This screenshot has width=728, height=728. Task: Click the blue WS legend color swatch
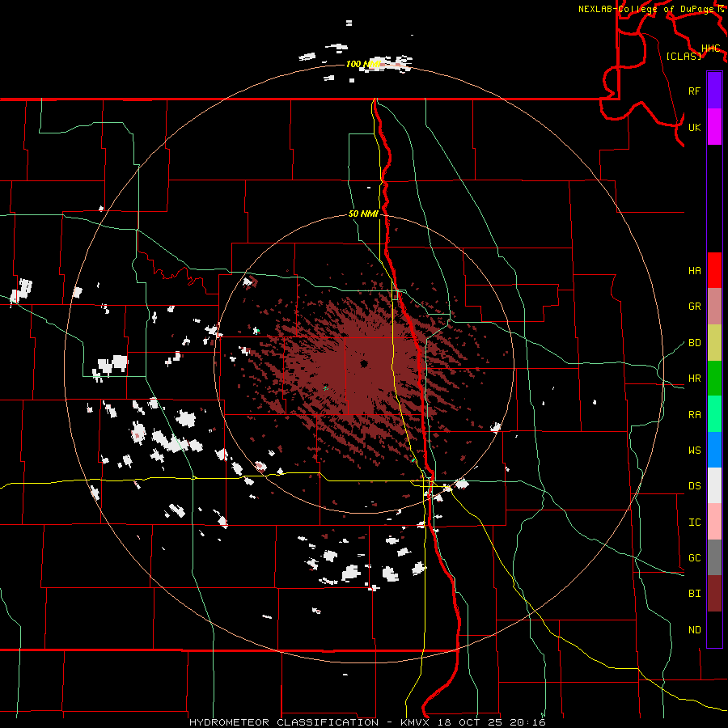pyautogui.click(x=714, y=450)
